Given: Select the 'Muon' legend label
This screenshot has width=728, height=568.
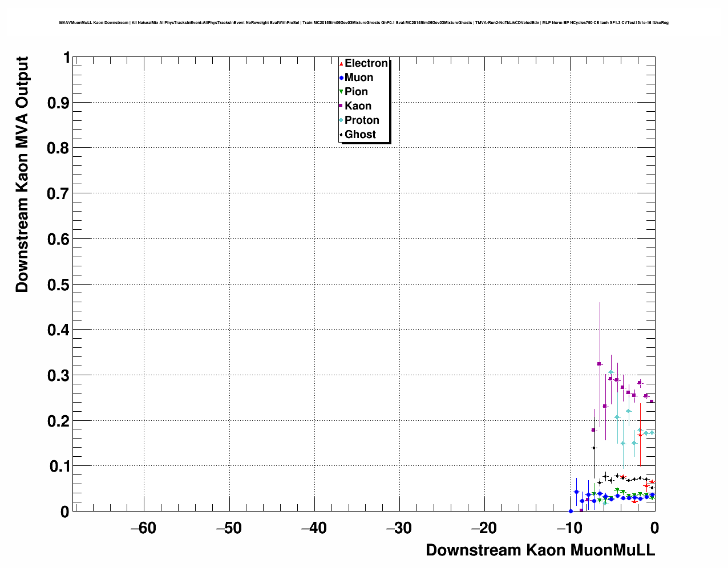Looking at the screenshot, I should pos(359,78).
